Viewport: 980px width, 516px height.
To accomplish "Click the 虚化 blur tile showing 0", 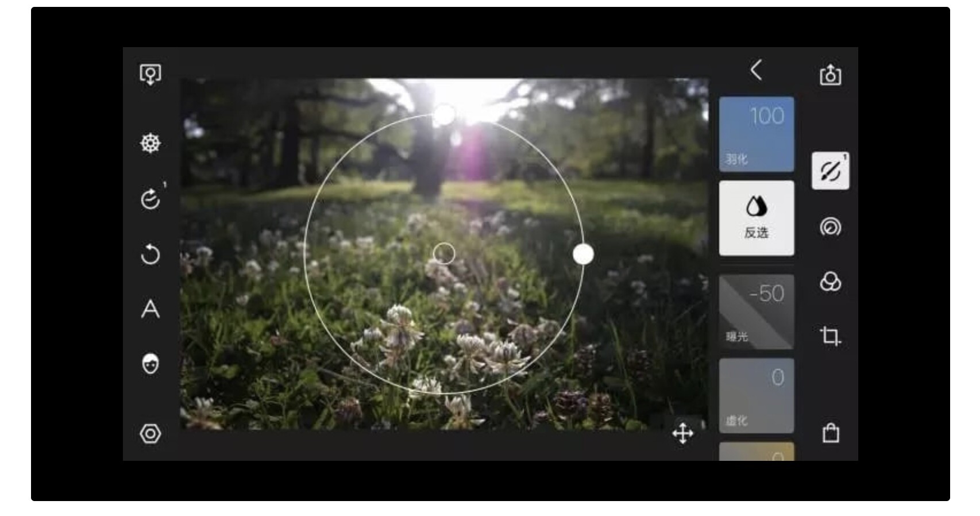I will click(x=757, y=395).
